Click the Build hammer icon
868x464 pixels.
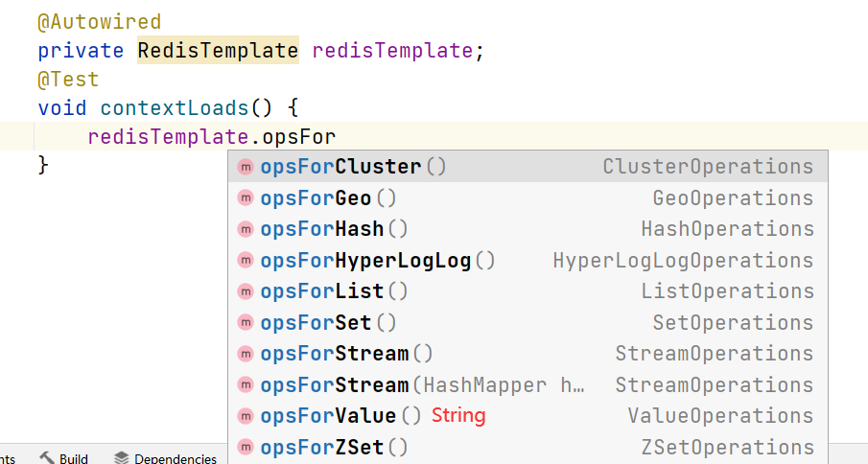(47, 458)
